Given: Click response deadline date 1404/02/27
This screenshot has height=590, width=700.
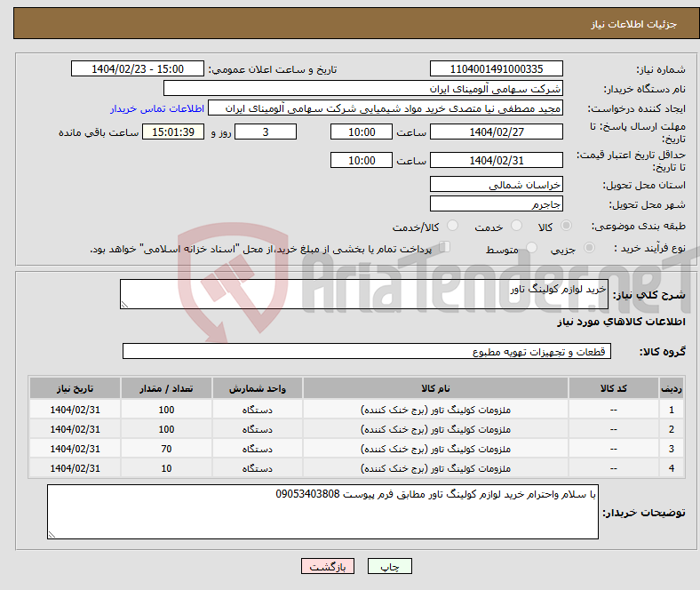Looking at the screenshot, I should click(497, 132).
